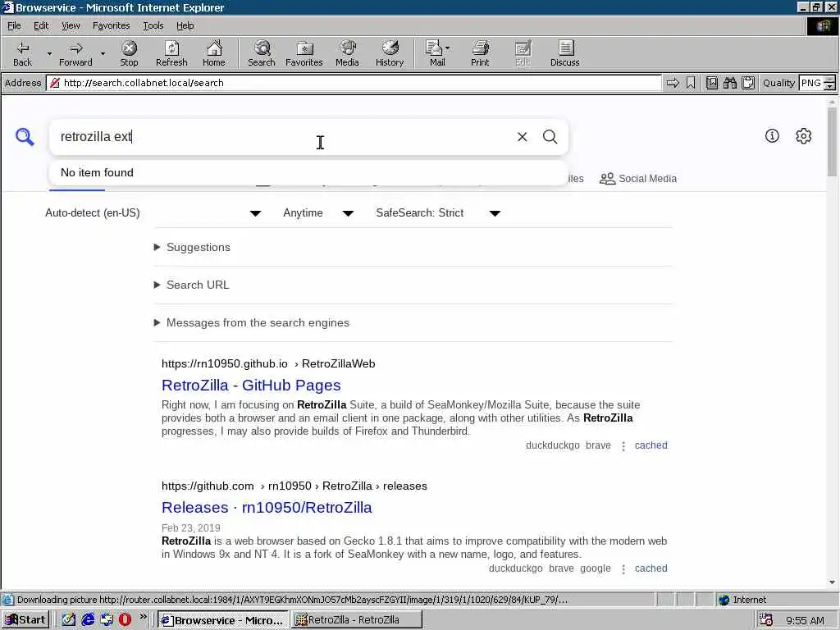Clear the search query with X
Image resolution: width=840 pixels, height=630 pixels.
pyautogui.click(x=523, y=137)
